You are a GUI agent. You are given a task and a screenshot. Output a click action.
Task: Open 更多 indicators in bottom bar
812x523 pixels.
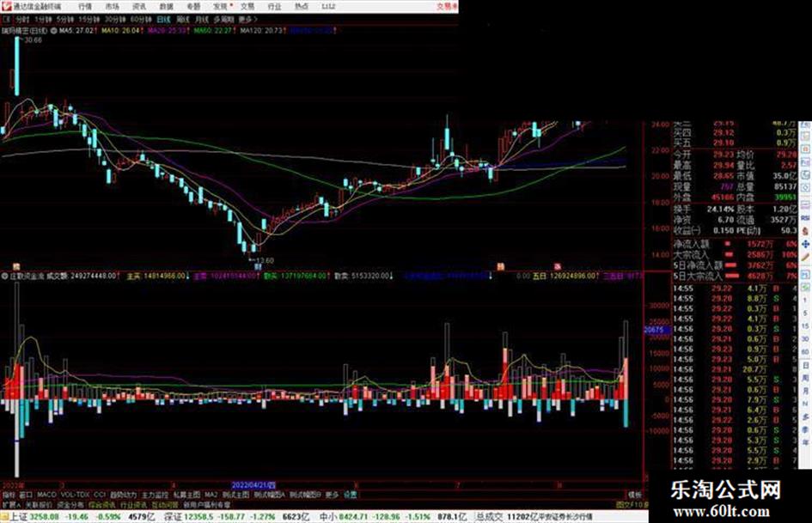(332, 495)
